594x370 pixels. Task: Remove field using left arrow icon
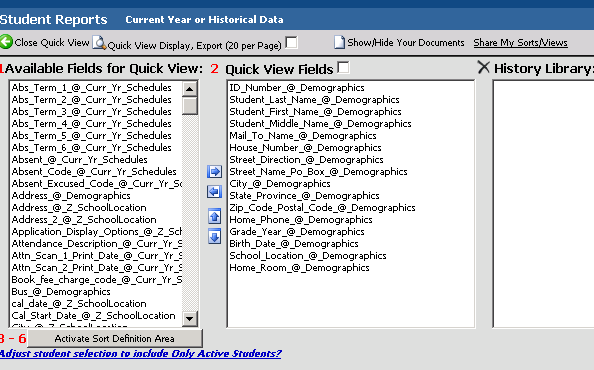[x=214, y=192]
